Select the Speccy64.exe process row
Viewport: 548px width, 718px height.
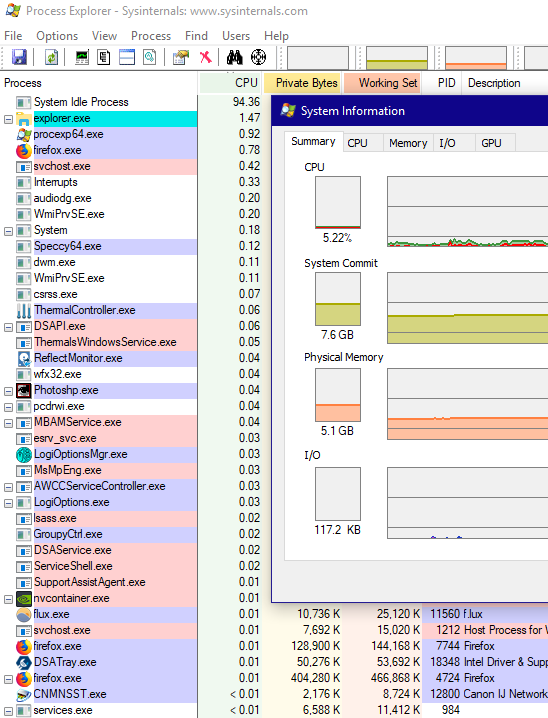point(99,246)
